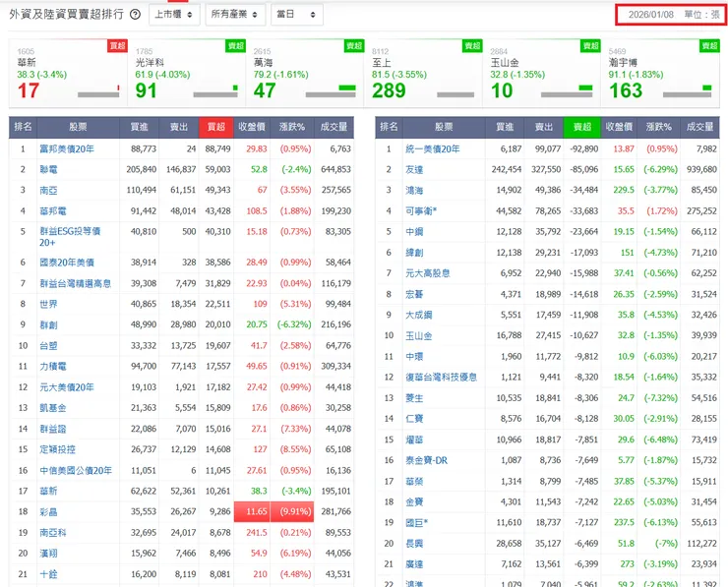Sort net-buy table by 成交量 header

(334, 127)
